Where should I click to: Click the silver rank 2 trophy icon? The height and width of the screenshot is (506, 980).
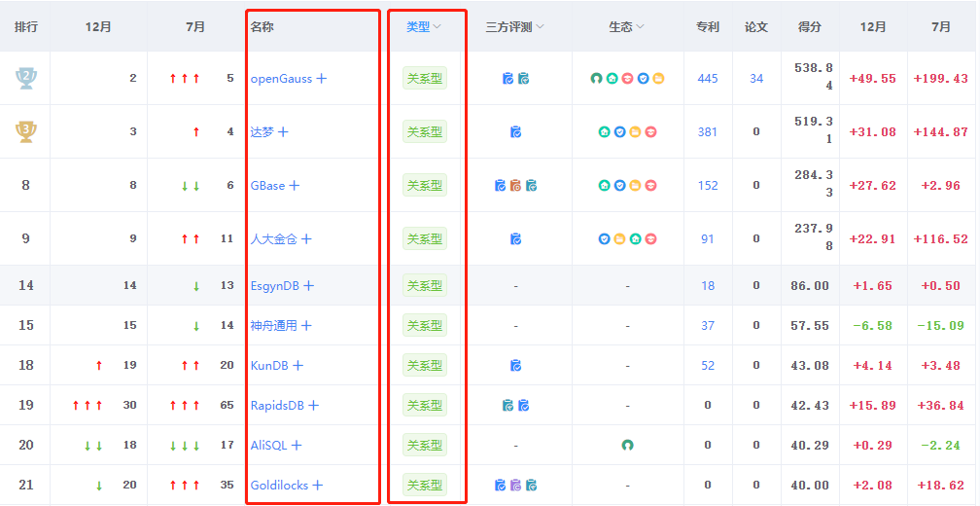tap(25, 79)
